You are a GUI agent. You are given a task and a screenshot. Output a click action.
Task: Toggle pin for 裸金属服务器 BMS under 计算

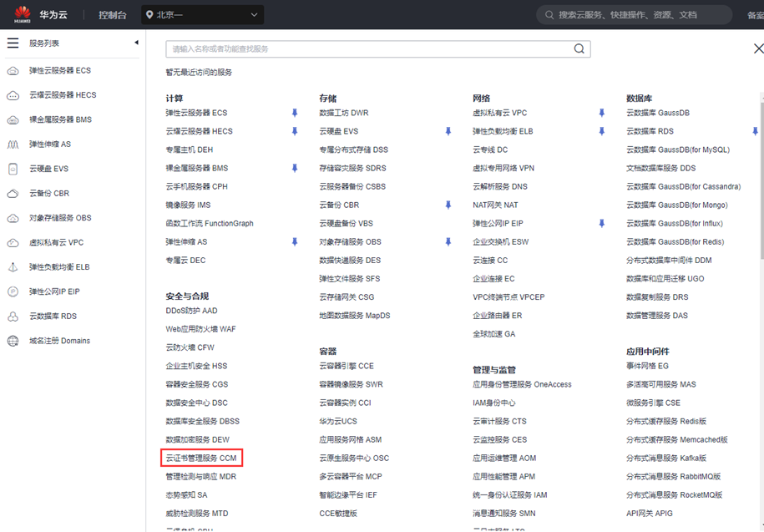coord(294,169)
